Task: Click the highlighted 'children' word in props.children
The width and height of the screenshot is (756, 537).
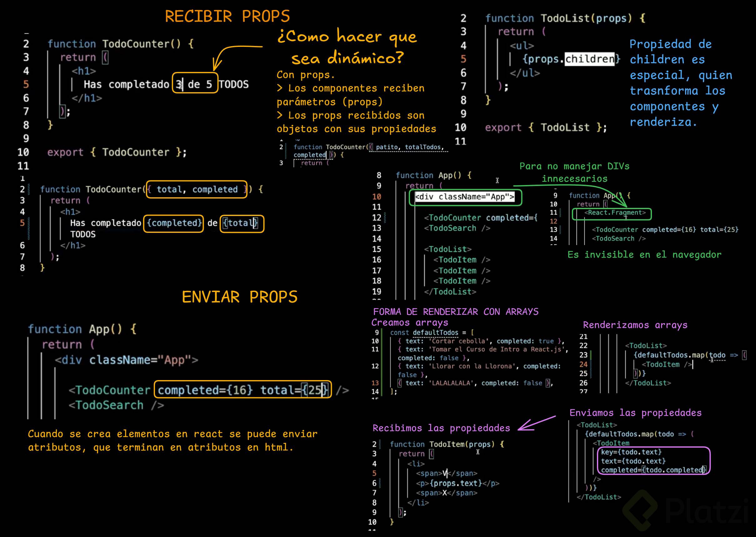Action: (x=589, y=59)
